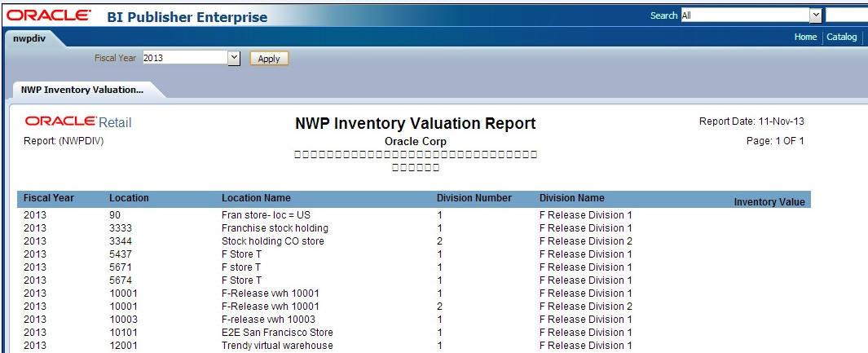Click the Division Name column header
Image resolution: width=868 pixels, height=353 pixels.
pos(572,198)
